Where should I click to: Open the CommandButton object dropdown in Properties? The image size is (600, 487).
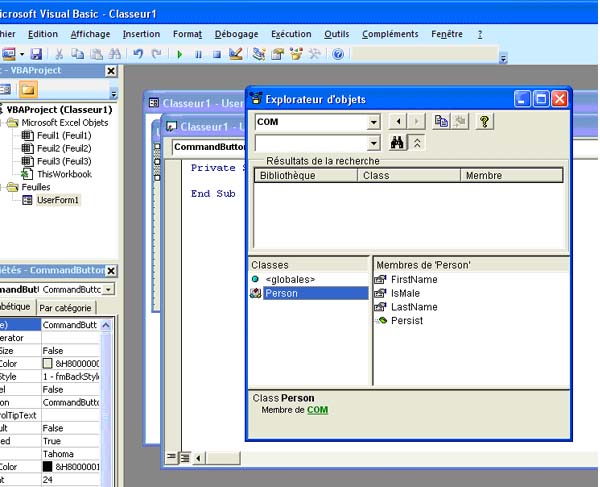coord(109,290)
